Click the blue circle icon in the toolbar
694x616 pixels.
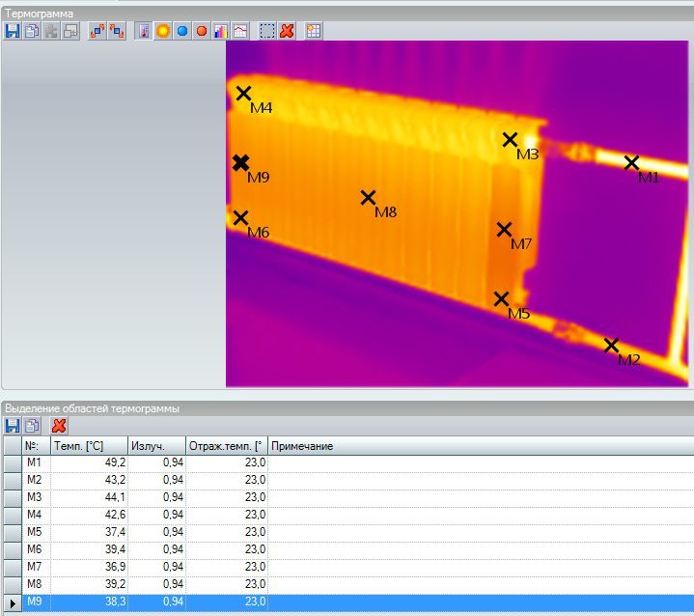click(x=182, y=31)
